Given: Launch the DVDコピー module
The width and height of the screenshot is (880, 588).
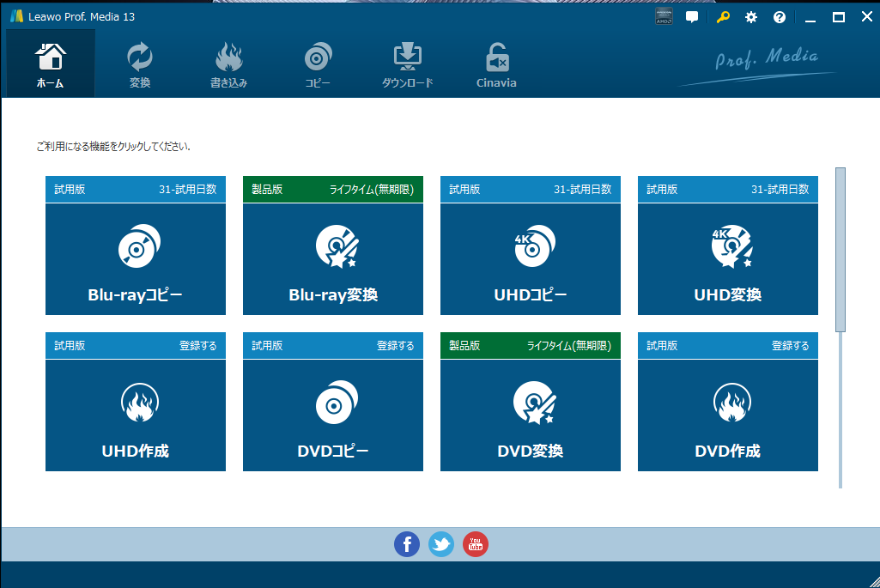Looking at the screenshot, I should coord(333,415).
